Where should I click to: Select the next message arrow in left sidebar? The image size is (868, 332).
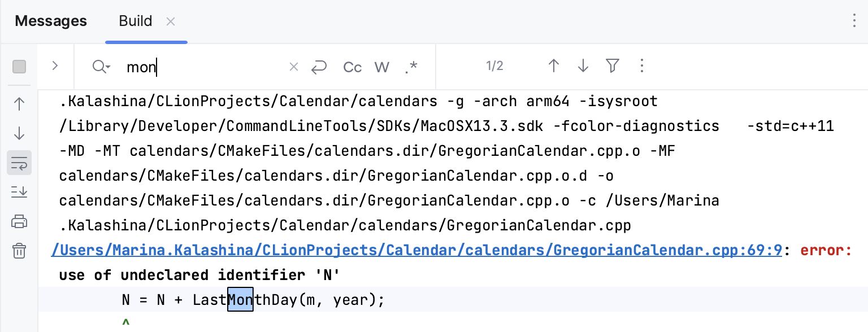tap(19, 133)
